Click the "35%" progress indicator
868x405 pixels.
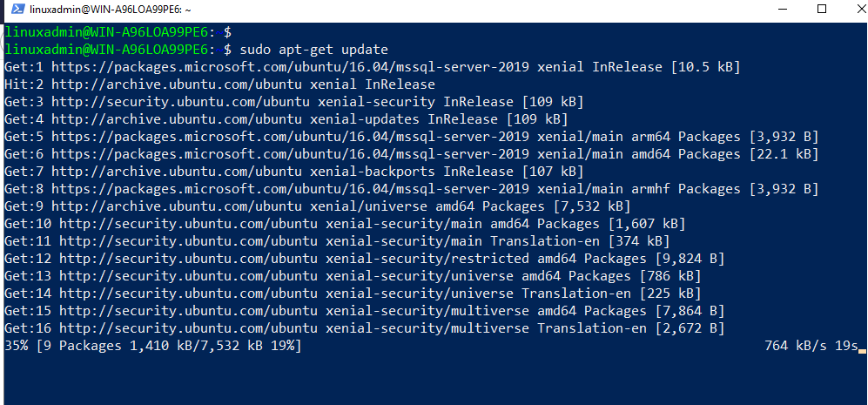coord(16,346)
